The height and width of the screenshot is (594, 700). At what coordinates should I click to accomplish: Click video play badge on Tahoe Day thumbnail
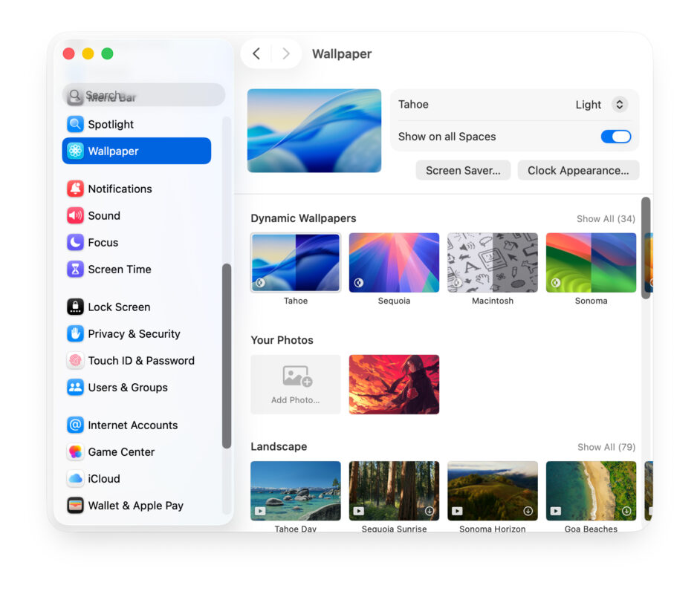260,511
